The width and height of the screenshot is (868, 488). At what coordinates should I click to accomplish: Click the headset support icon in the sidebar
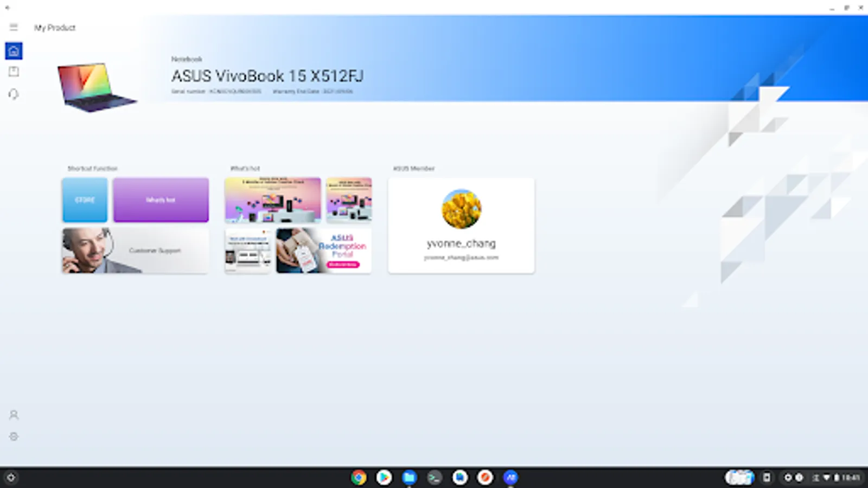(x=14, y=94)
